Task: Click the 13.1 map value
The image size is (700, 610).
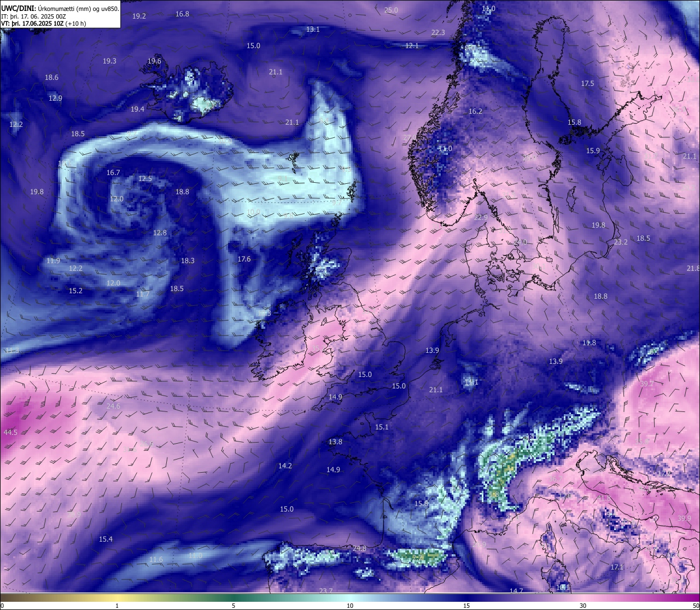Action: click(x=313, y=29)
